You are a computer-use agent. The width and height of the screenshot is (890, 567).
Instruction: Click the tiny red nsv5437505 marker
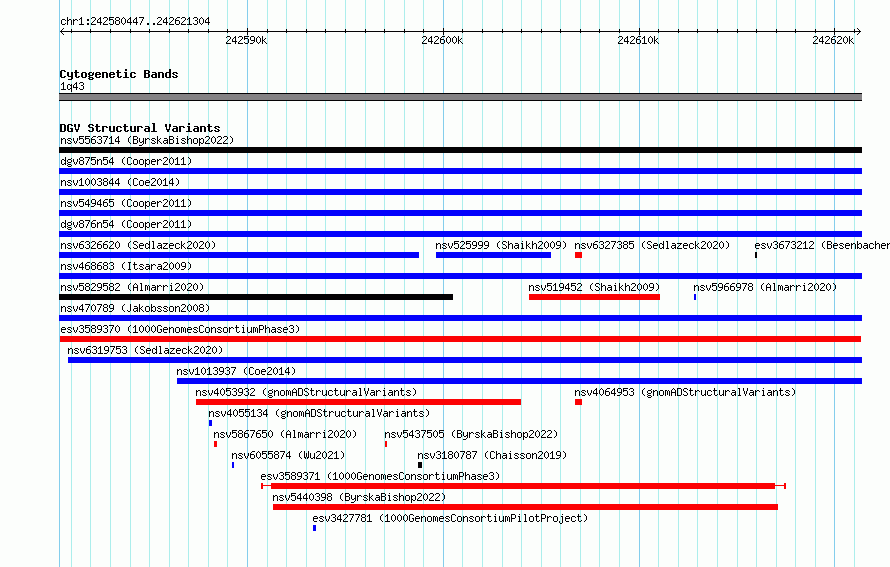pos(386,444)
